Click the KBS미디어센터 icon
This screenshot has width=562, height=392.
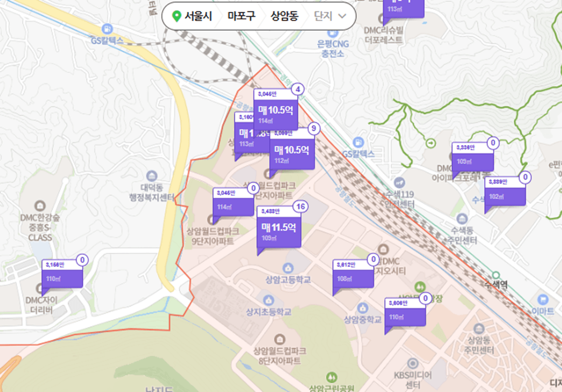point(413,364)
